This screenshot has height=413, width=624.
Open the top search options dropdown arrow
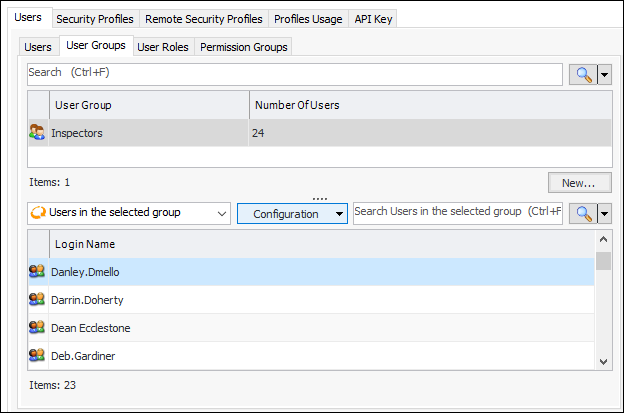[603, 75]
